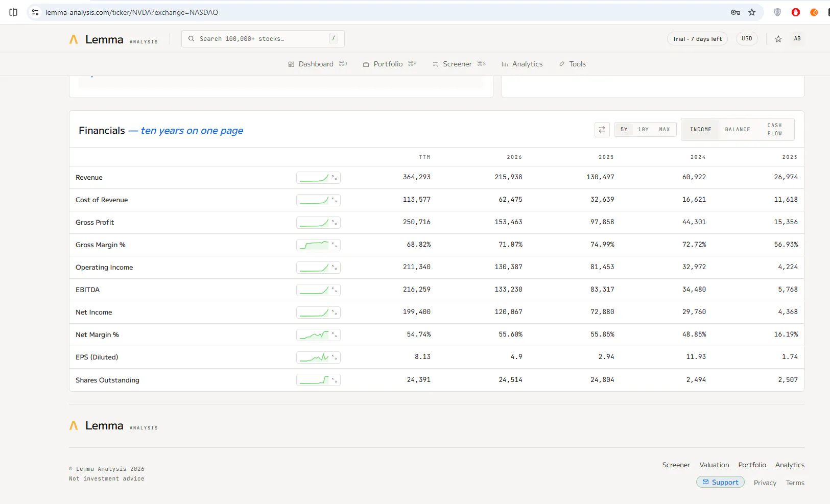Open the Privacy footer link
Screen dimensions: 830x504
(x=765, y=483)
